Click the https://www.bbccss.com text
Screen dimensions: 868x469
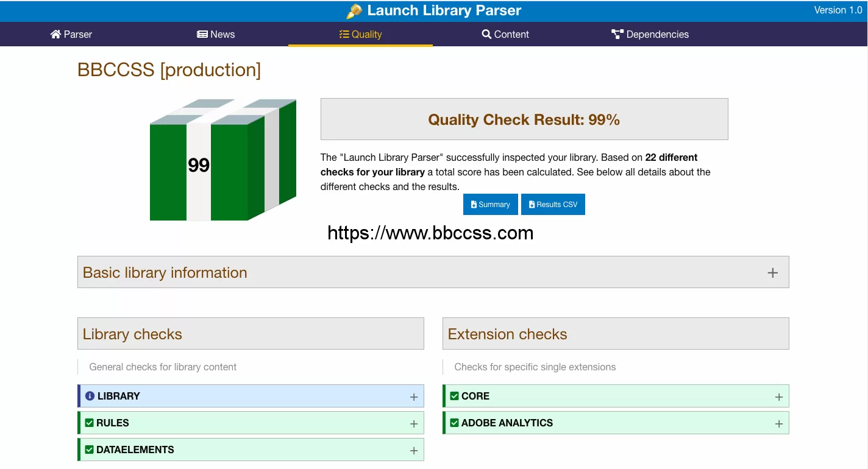430,233
